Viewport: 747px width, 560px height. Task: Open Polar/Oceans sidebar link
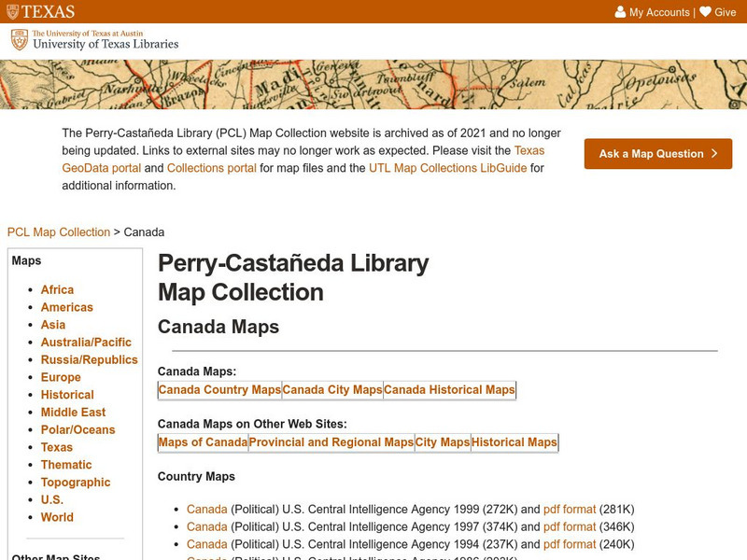pos(78,430)
